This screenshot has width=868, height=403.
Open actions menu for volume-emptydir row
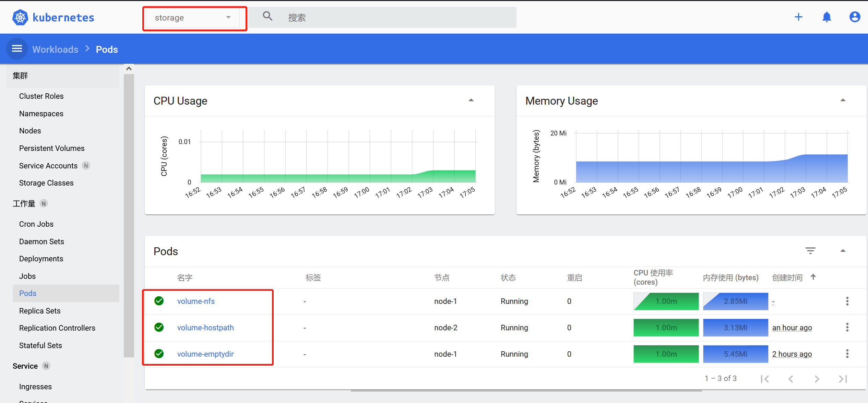point(847,354)
